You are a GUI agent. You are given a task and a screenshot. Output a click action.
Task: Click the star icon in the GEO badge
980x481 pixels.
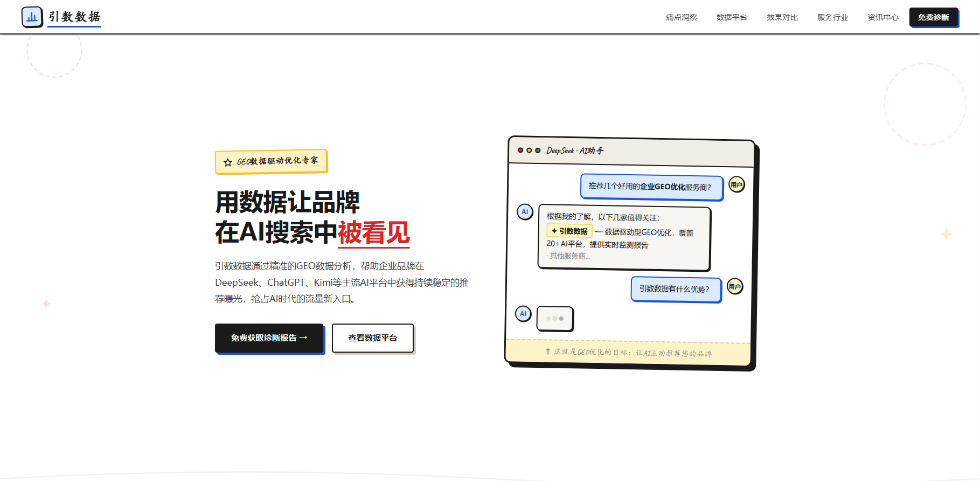228,162
